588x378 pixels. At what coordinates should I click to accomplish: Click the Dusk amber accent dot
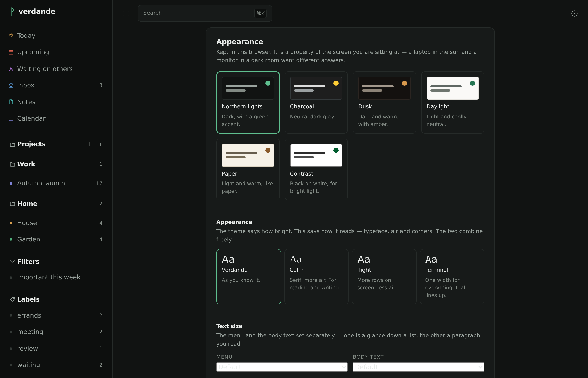click(x=404, y=83)
